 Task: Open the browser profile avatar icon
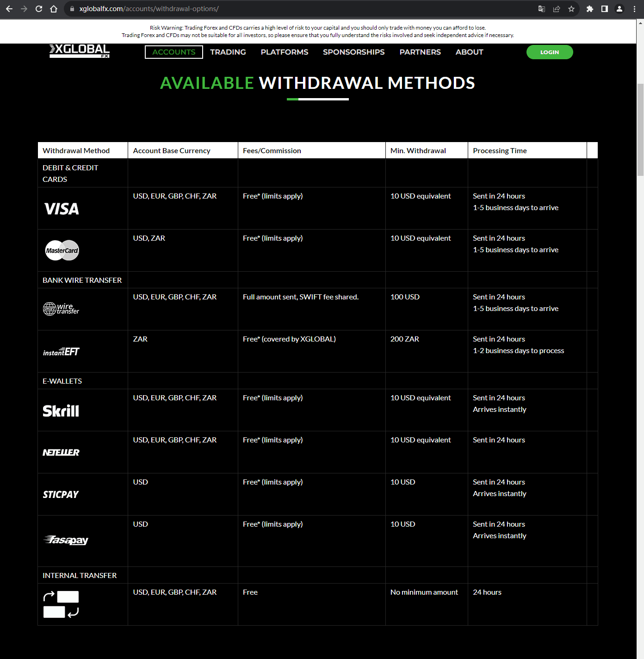tap(619, 9)
